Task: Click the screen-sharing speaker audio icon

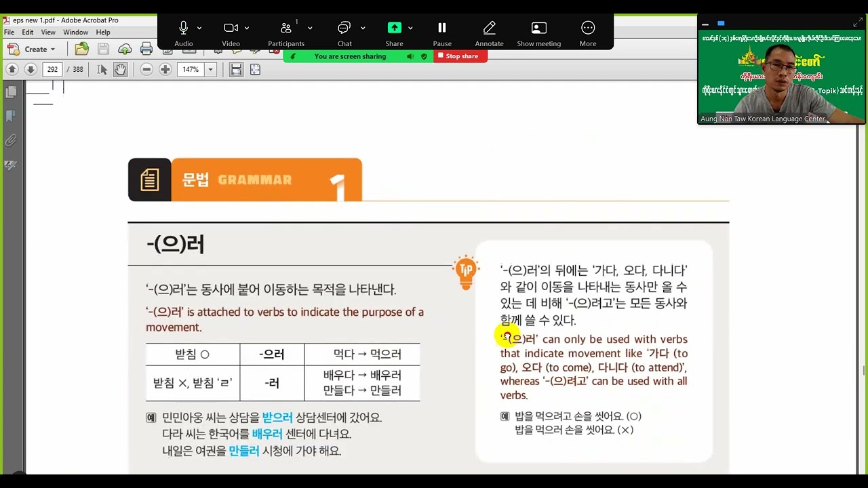Action: click(x=410, y=56)
